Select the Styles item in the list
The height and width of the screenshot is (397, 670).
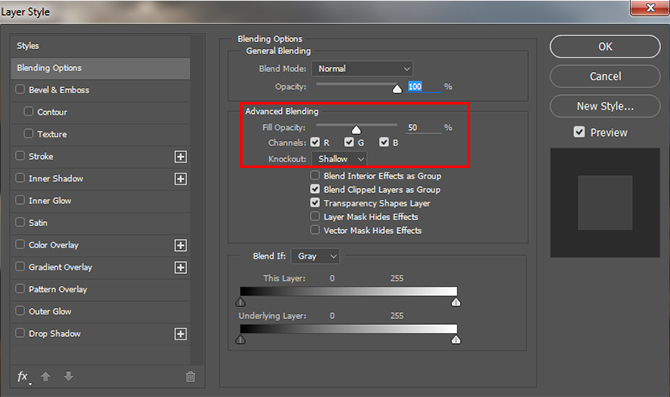pyautogui.click(x=100, y=46)
